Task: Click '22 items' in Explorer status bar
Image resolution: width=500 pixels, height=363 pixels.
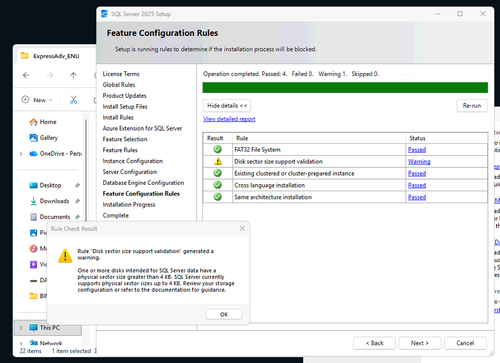Action: tap(30, 351)
